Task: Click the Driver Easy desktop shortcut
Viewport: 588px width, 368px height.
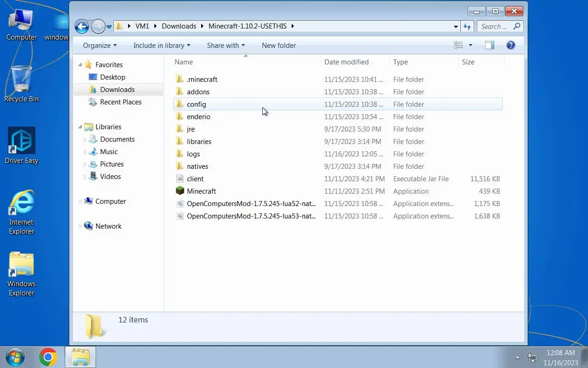Action: tap(21, 146)
